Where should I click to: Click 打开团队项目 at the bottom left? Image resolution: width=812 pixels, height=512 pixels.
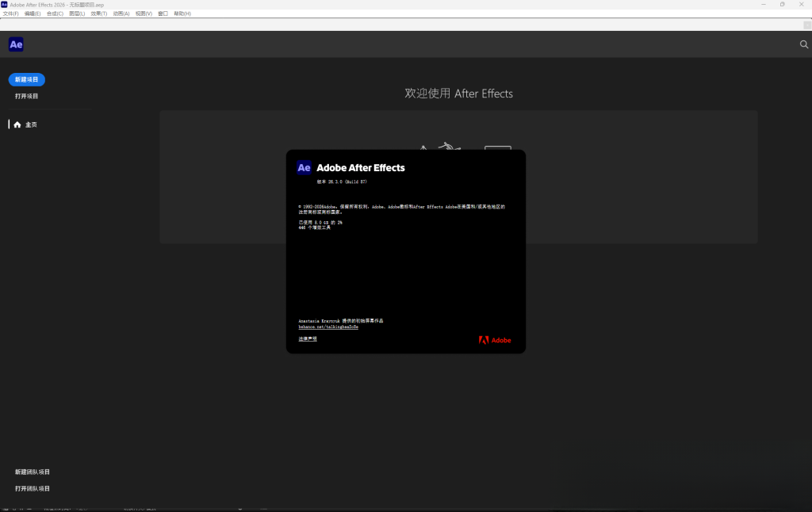pos(32,489)
